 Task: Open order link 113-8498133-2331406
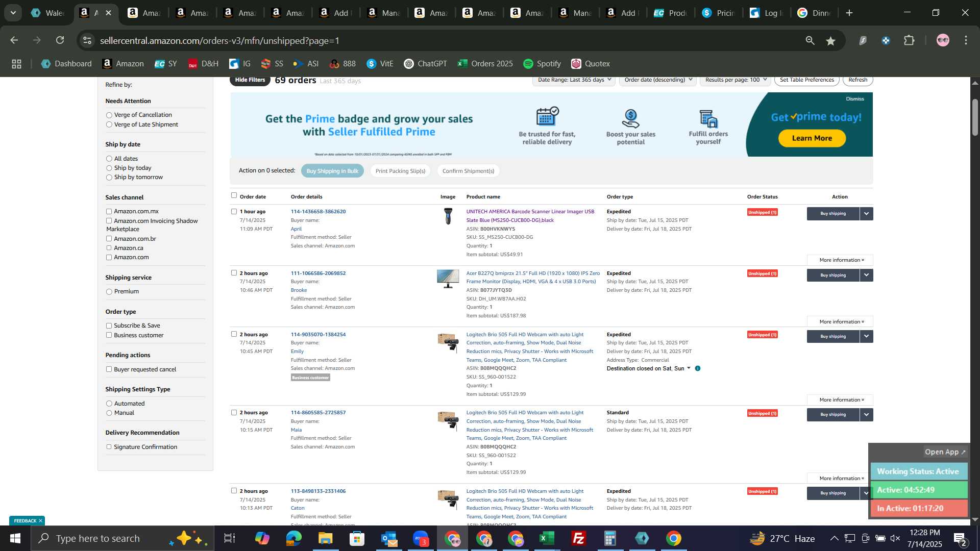[318, 491]
